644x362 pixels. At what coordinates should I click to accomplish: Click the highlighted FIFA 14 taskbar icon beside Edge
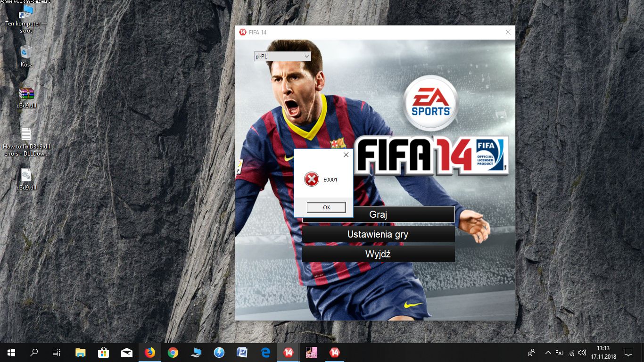[x=288, y=353]
